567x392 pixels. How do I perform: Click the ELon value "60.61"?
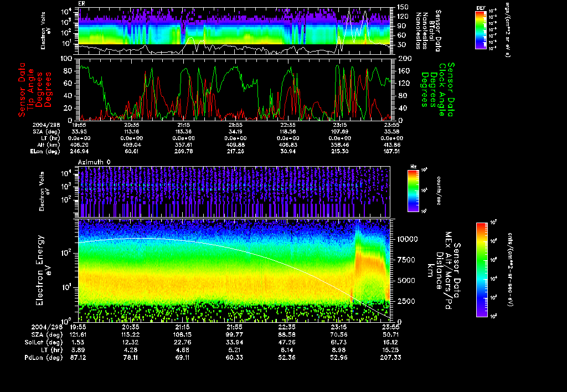tap(132, 152)
